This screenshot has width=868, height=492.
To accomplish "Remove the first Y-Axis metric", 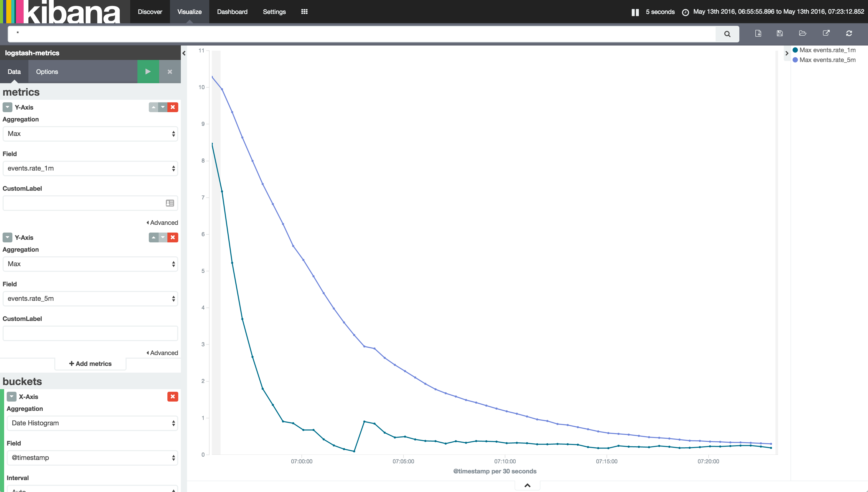I will pos(173,107).
